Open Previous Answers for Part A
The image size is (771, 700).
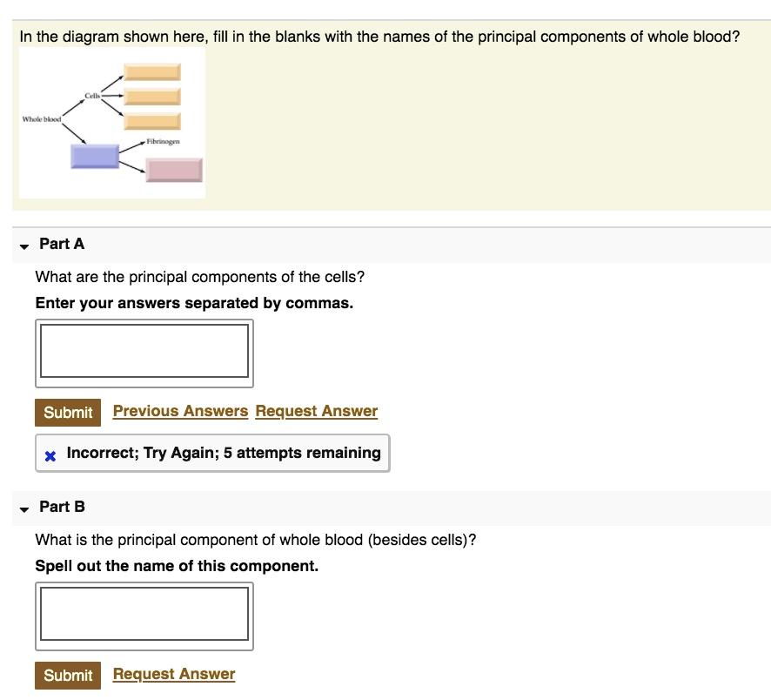180,410
